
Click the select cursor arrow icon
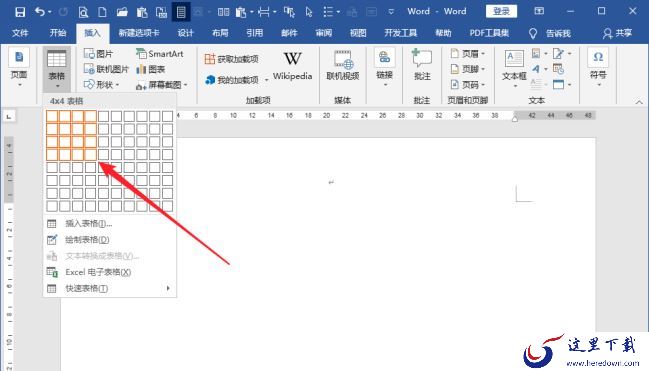coord(309,12)
